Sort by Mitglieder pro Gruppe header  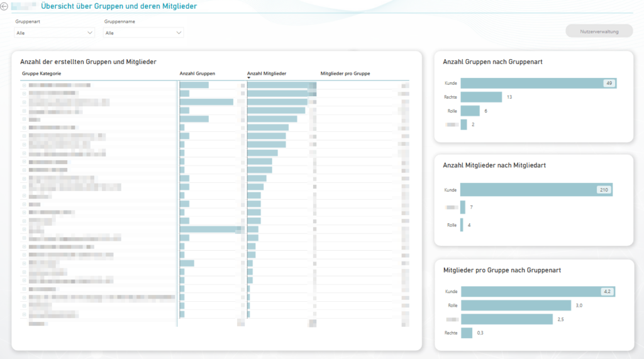coord(345,74)
